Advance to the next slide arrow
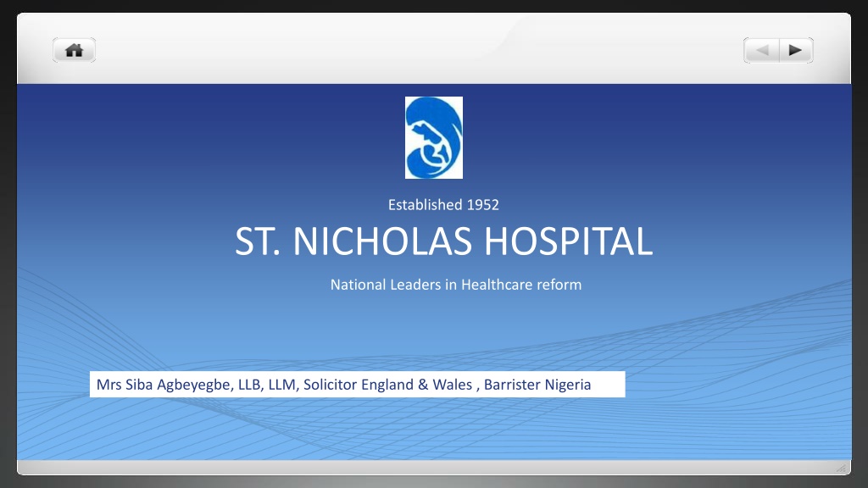The height and width of the screenshot is (488, 868). pyautogui.click(x=796, y=50)
